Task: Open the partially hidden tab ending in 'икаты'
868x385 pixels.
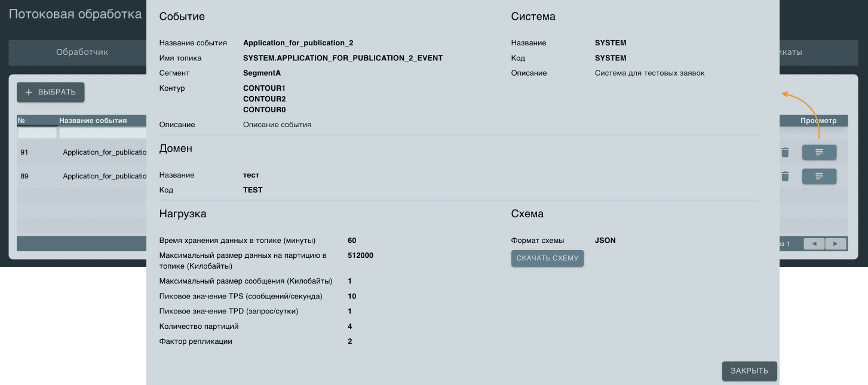Action: [x=792, y=53]
